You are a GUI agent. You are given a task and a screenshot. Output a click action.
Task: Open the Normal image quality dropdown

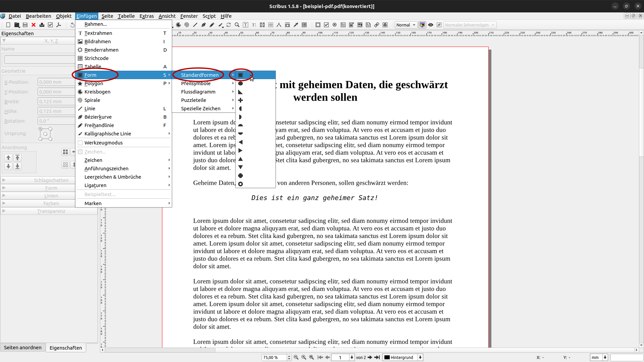tap(406, 25)
